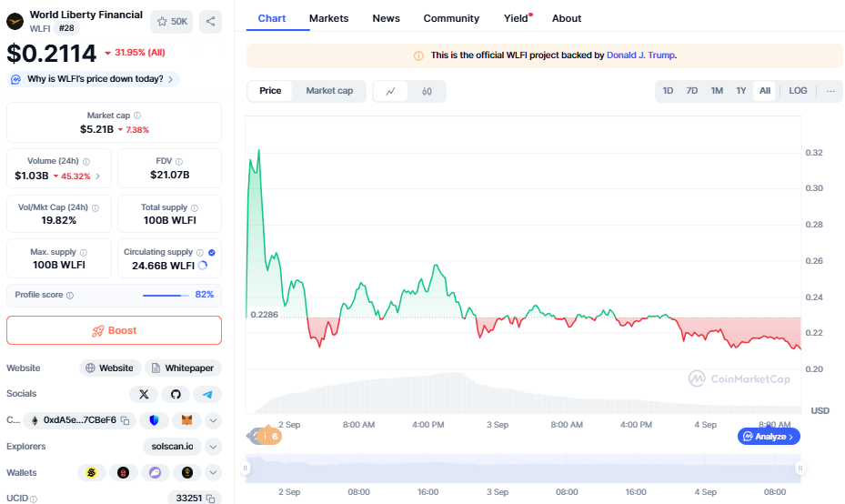Click the Analyze button
This screenshot has width=845, height=504.
click(769, 437)
